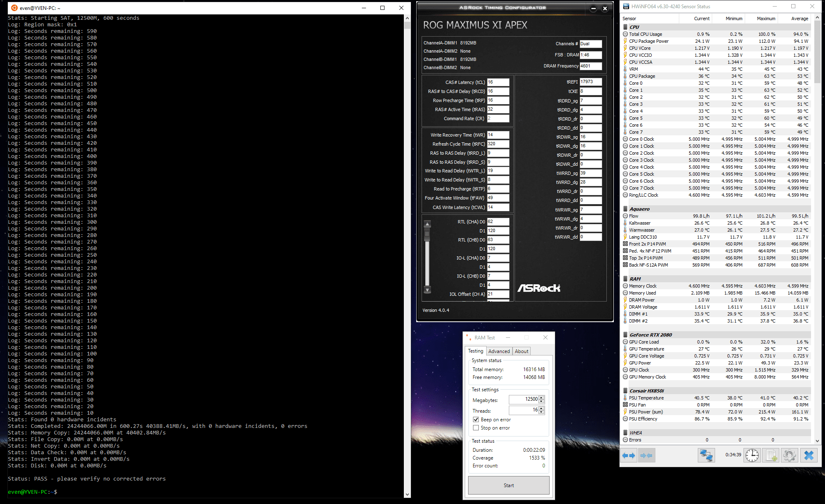
Task: Click the Start button in RAM Test
Action: [x=509, y=485]
